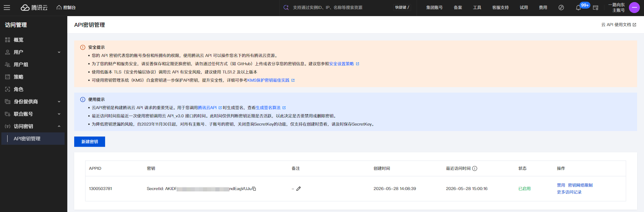Copy the SecretId with the copy icon
Image resolution: width=644 pixels, height=212 pixels.
click(x=254, y=189)
